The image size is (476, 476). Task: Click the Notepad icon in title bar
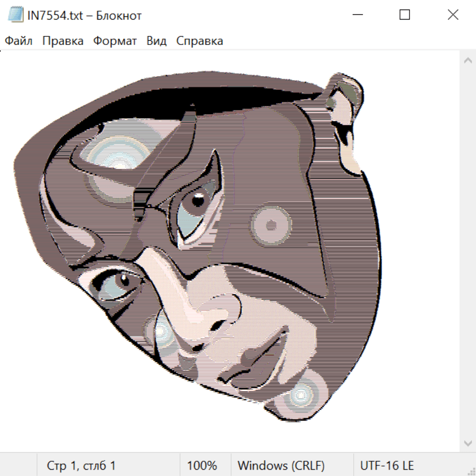click(16, 15)
